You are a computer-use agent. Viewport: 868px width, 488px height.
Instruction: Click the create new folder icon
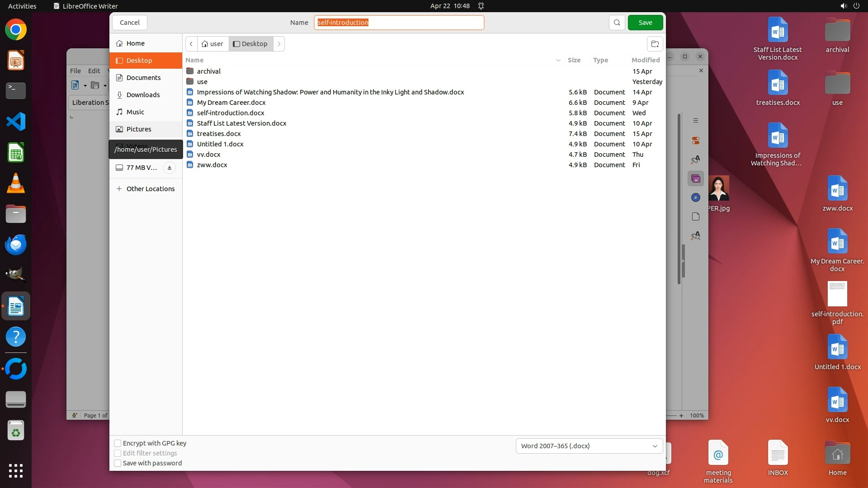pyautogui.click(x=655, y=44)
